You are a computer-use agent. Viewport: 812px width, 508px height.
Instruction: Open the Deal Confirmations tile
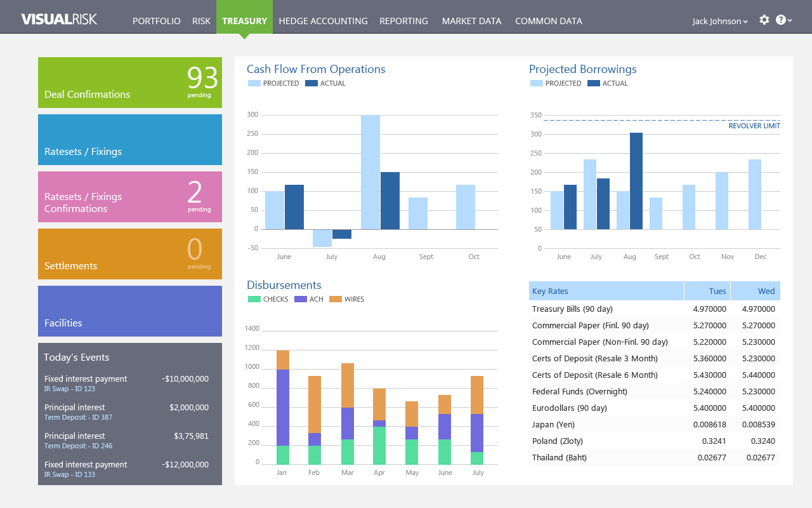click(x=130, y=83)
